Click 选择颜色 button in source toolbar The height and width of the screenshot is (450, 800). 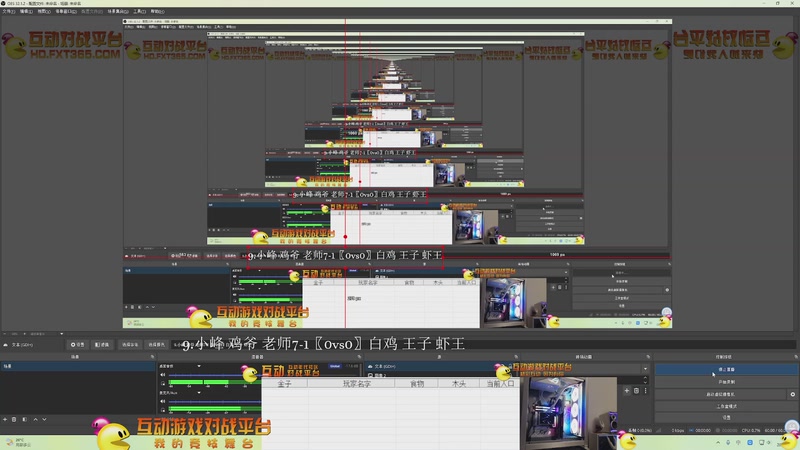point(156,344)
